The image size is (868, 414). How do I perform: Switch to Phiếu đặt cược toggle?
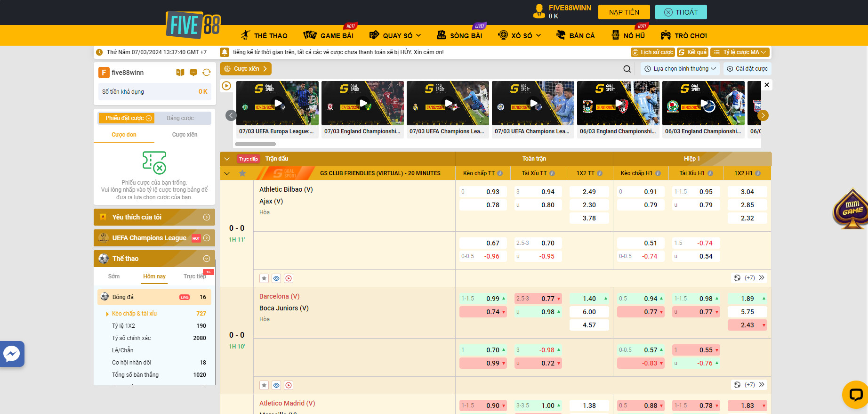coord(126,118)
